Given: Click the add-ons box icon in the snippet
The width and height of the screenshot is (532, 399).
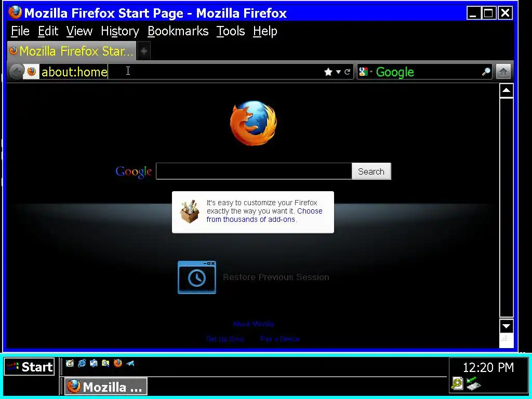Looking at the screenshot, I should click(189, 211).
